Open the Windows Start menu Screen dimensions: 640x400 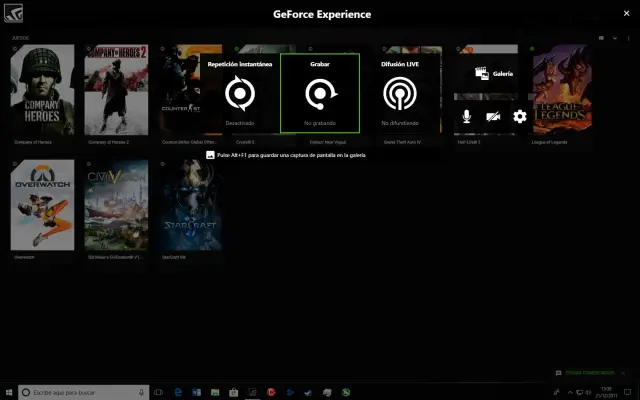point(9,392)
